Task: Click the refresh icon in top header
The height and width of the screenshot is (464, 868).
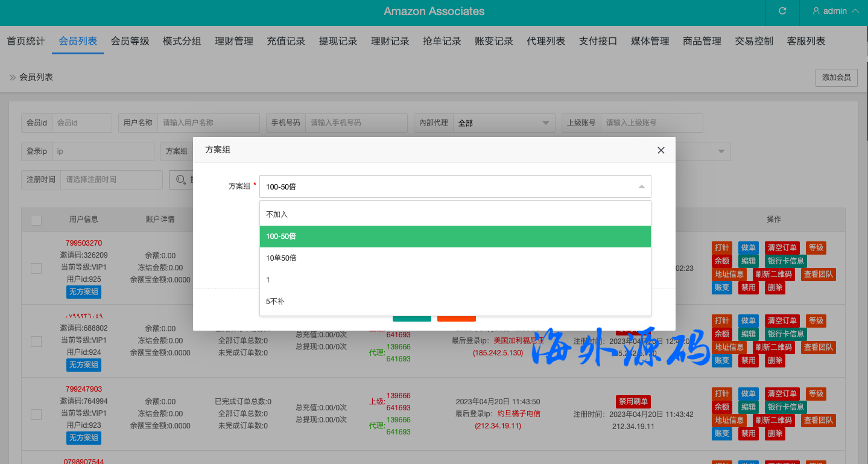Action: pos(782,11)
